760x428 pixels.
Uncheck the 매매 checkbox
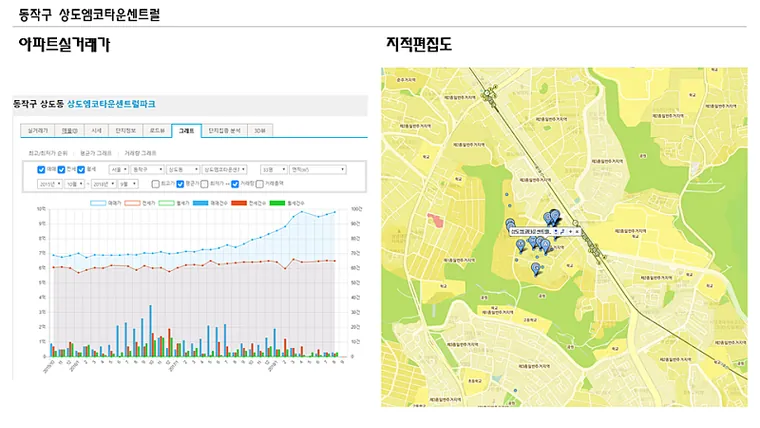(41, 170)
